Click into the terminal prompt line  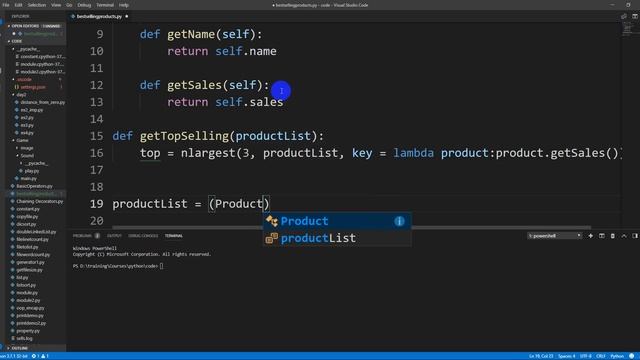click(118, 266)
